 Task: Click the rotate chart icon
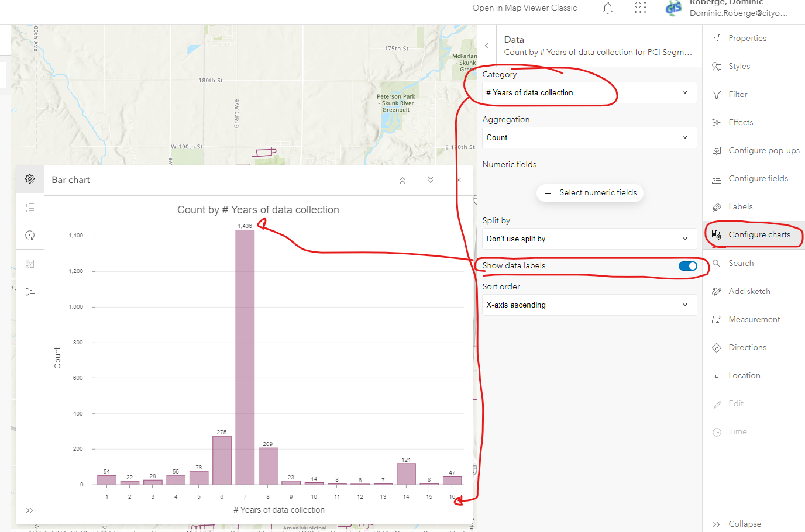click(30, 235)
